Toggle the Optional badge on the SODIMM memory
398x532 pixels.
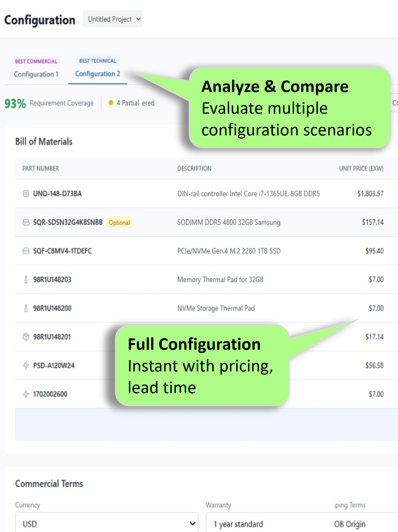[119, 222]
